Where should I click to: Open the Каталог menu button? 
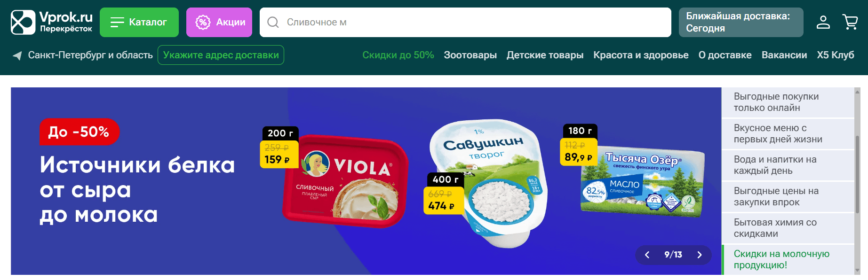(139, 22)
